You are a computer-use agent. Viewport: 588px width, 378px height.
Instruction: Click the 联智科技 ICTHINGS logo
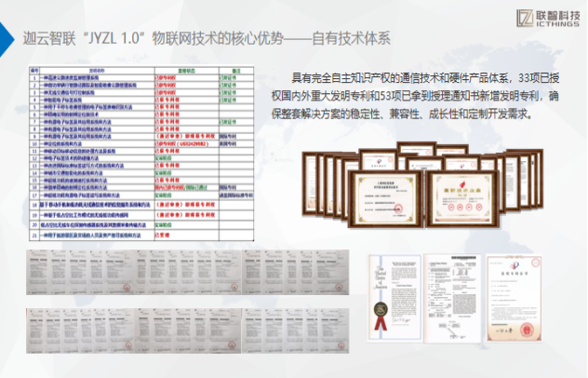click(548, 18)
